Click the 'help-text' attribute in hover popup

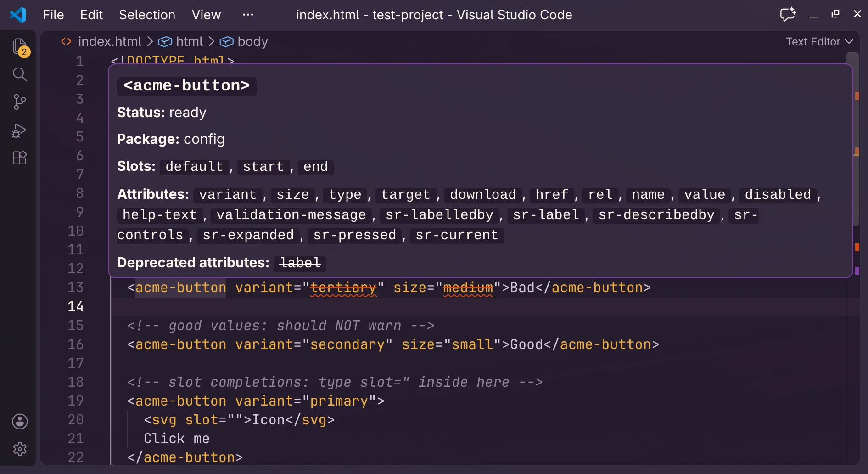(160, 215)
